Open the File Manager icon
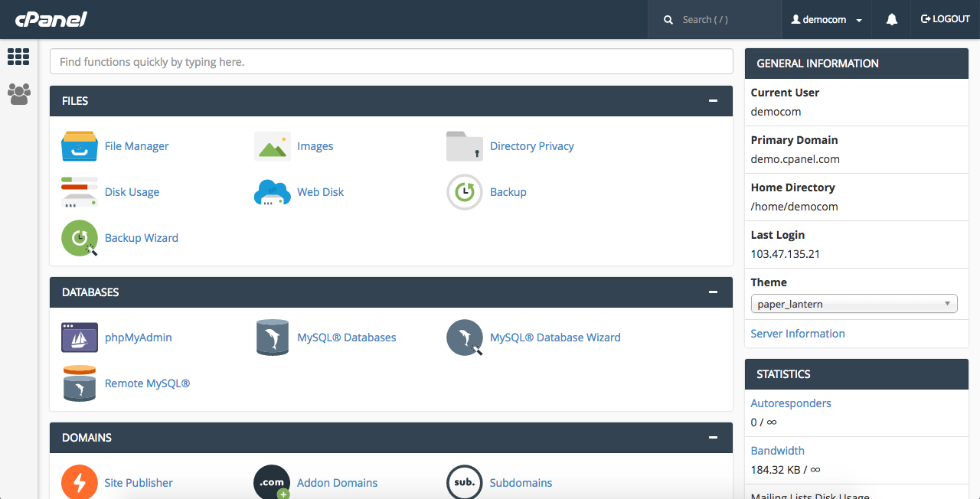Viewport: 980px width, 499px height. [x=80, y=146]
